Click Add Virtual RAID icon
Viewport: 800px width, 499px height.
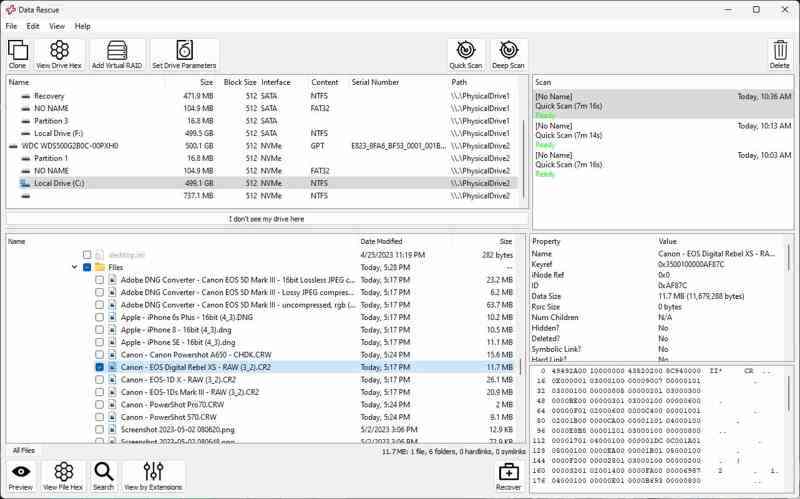118,53
